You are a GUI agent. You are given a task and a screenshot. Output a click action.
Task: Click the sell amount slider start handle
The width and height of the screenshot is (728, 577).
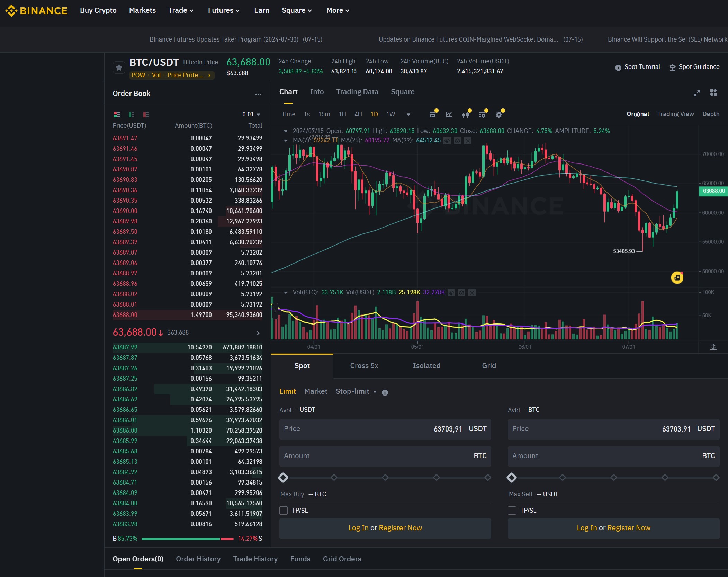512,478
